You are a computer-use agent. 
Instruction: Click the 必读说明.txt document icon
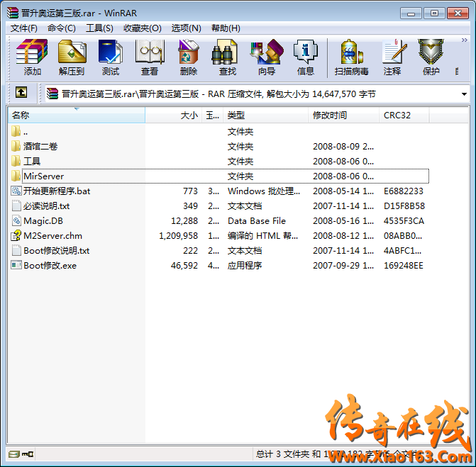(x=16, y=206)
